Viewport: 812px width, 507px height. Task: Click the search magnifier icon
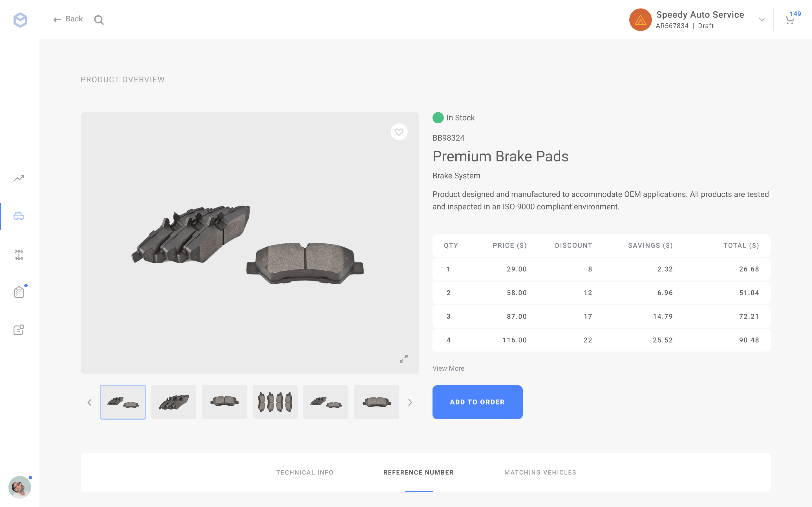click(x=99, y=20)
